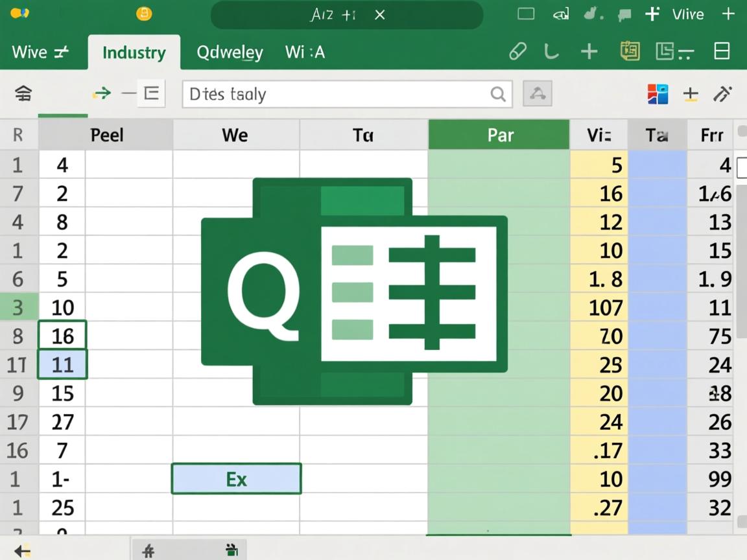This screenshot has height=560, width=747.
Task: Click the green arrow icon in the toolbar
Action: pos(101,94)
